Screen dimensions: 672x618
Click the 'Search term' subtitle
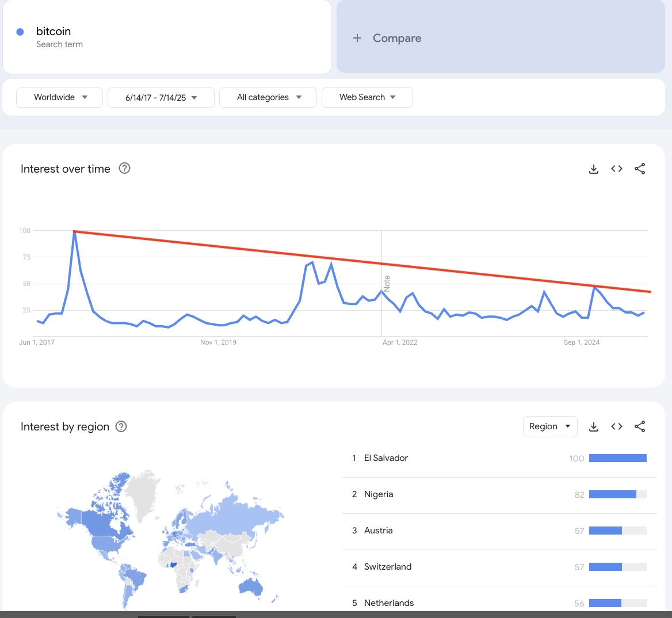[60, 44]
